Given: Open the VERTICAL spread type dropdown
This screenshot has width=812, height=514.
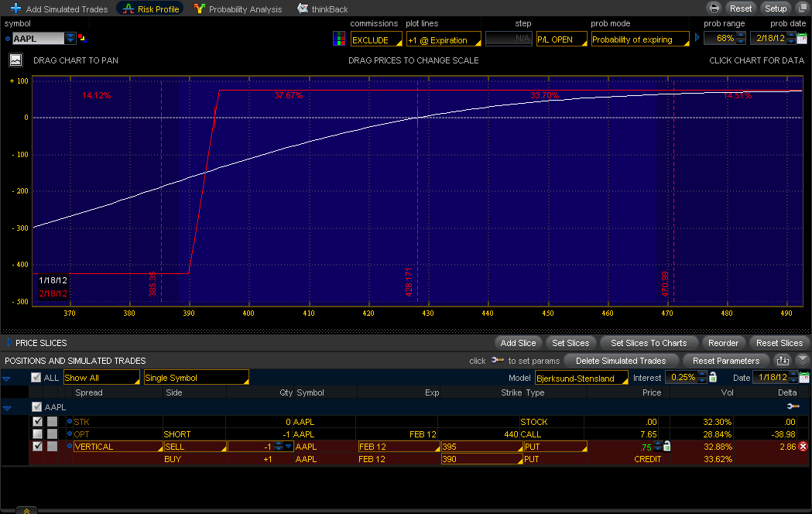Looking at the screenshot, I should tap(118, 446).
